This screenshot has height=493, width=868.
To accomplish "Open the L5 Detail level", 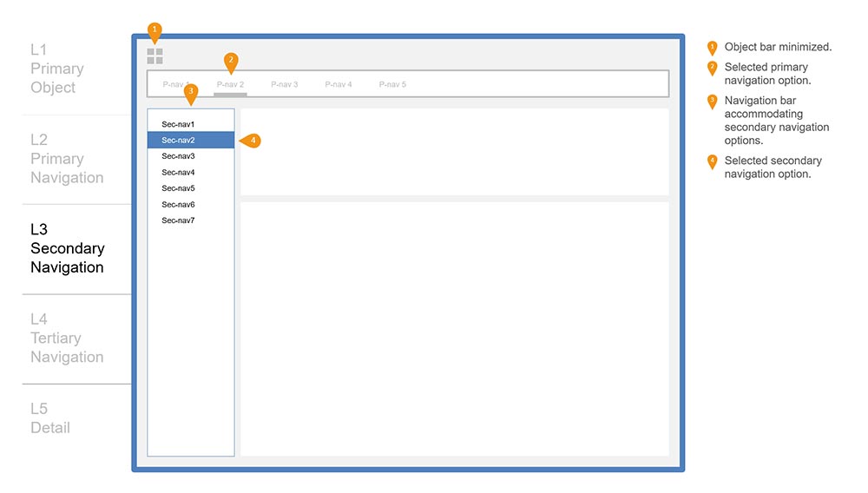I will (x=50, y=418).
